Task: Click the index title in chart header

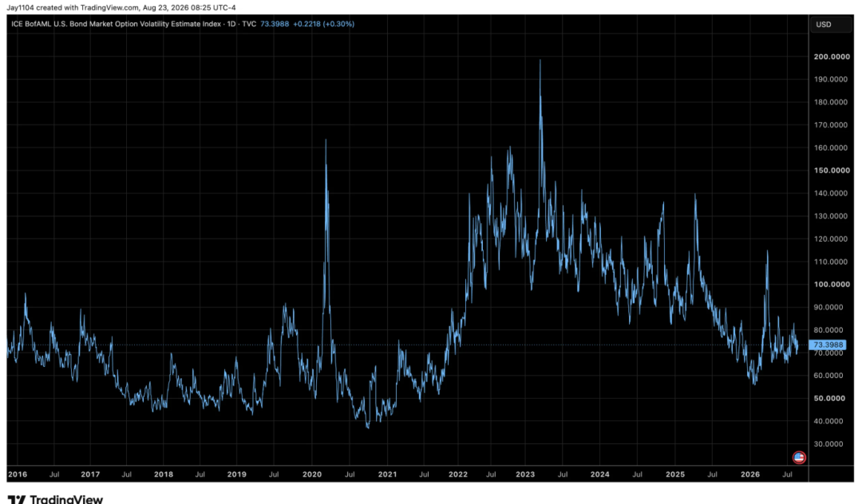Action: pyautogui.click(x=116, y=24)
